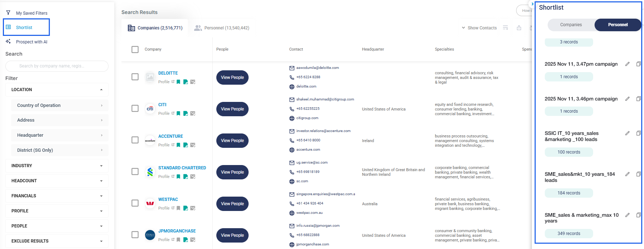Click the mail-check icon for STANDARD CHARTERED
This screenshot has width=644, height=249.
pos(193,177)
